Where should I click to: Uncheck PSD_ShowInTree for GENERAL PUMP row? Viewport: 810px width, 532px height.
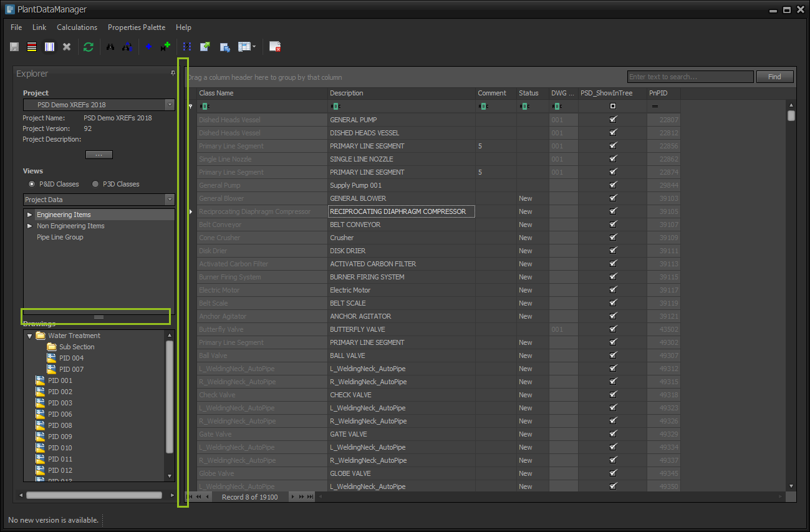pyautogui.click(x=613, y=120)
